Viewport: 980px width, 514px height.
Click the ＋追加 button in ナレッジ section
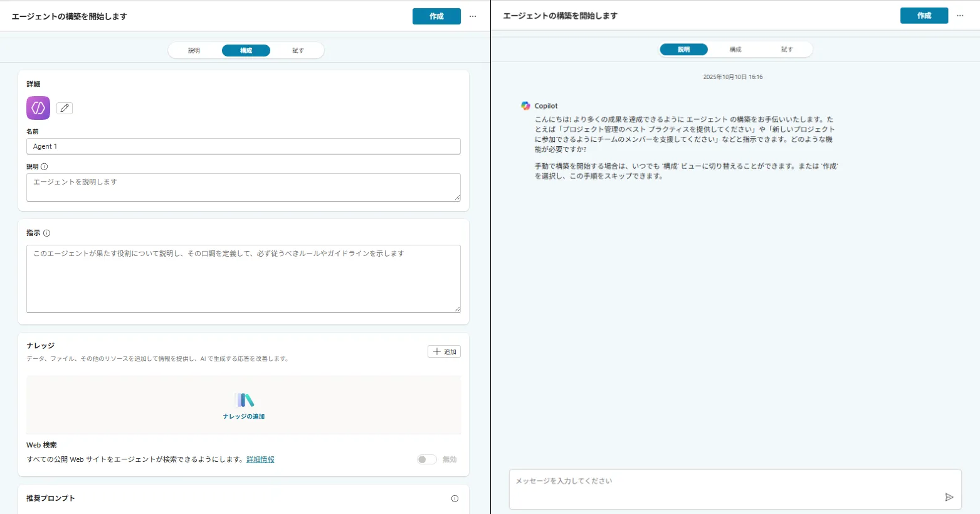[444, 351]
